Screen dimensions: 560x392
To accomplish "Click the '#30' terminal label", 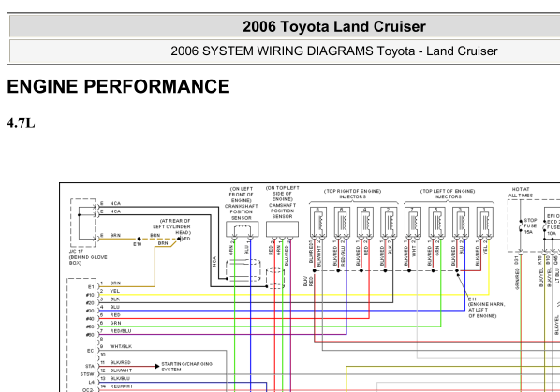I will coord(90,311).
